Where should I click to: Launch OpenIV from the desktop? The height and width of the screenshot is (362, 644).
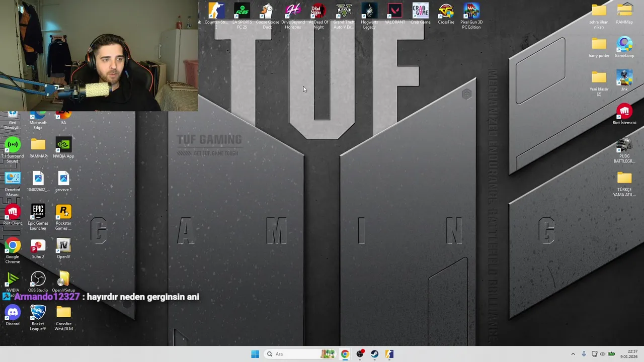click(63, 248)
